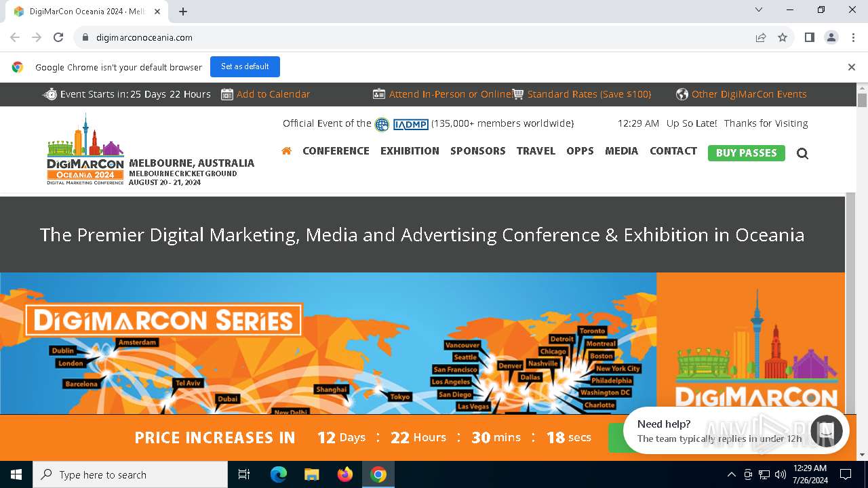Click the browser vertical scrollbar thumb
Viewport: 868px width, 488px height.
coord(862,100)
